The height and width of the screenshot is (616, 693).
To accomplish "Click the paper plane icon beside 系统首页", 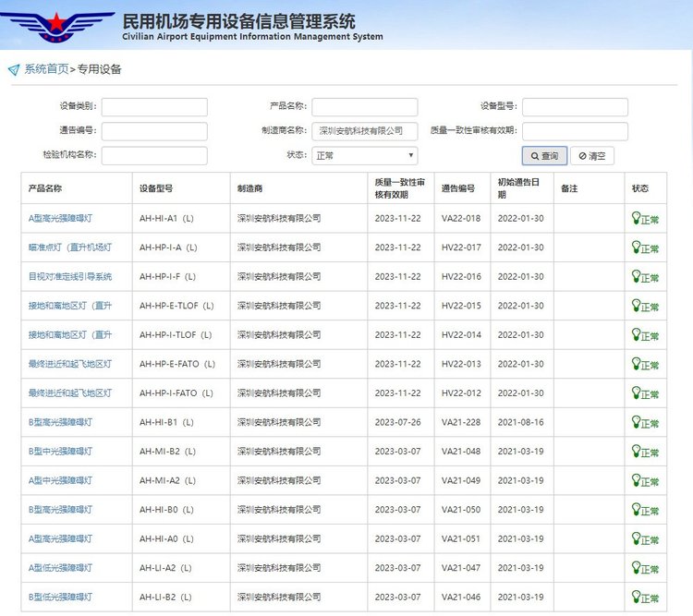I will [x=14, y=70].
